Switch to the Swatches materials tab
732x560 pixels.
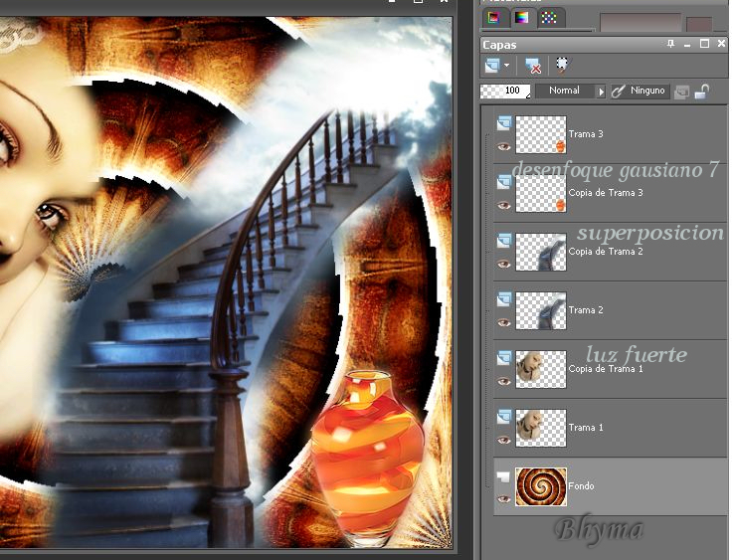click(549, 18)
